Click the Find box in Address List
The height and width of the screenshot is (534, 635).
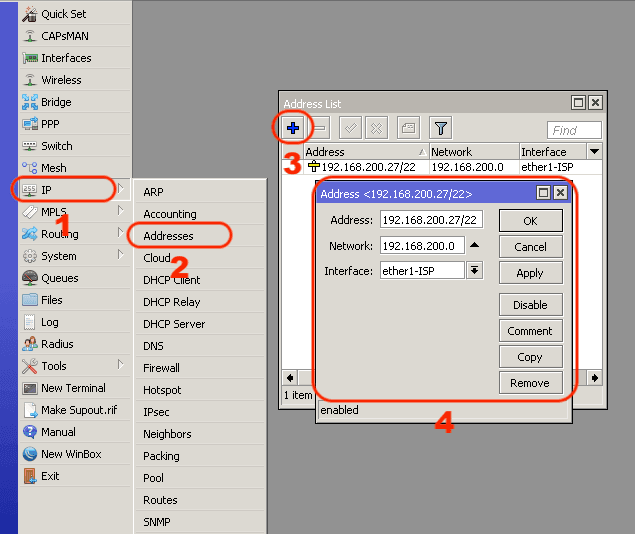coord(574,130)
